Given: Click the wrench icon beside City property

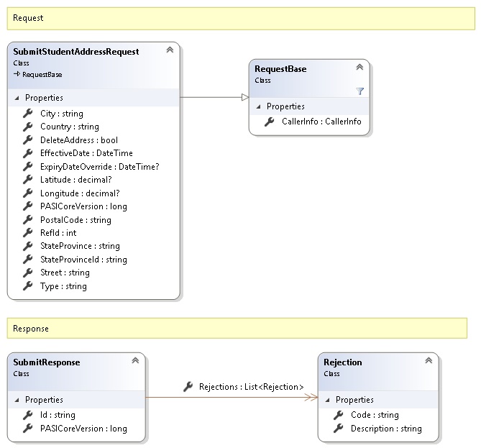Looking at the screenshot, I should click(28, 114).
